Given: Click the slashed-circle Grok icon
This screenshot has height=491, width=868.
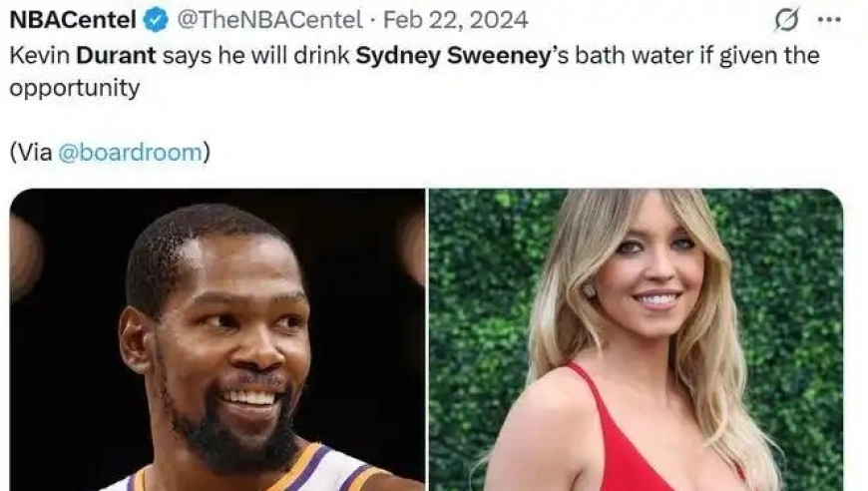Looking at the screenshot, I should click(787, 20).
